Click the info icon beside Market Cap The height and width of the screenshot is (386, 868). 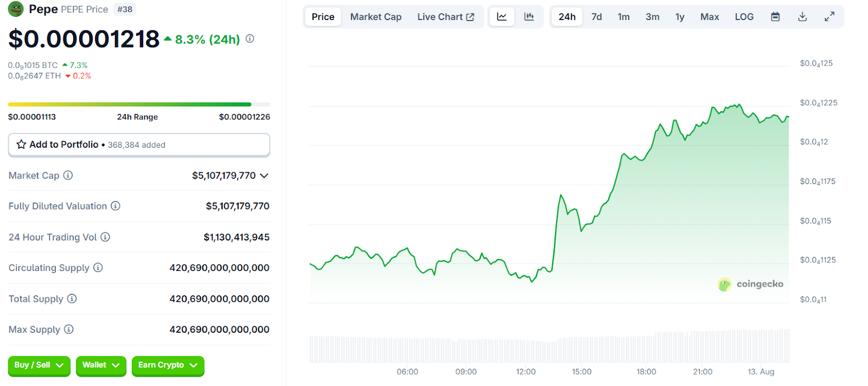pyautogui.click(x=68, y=175)
